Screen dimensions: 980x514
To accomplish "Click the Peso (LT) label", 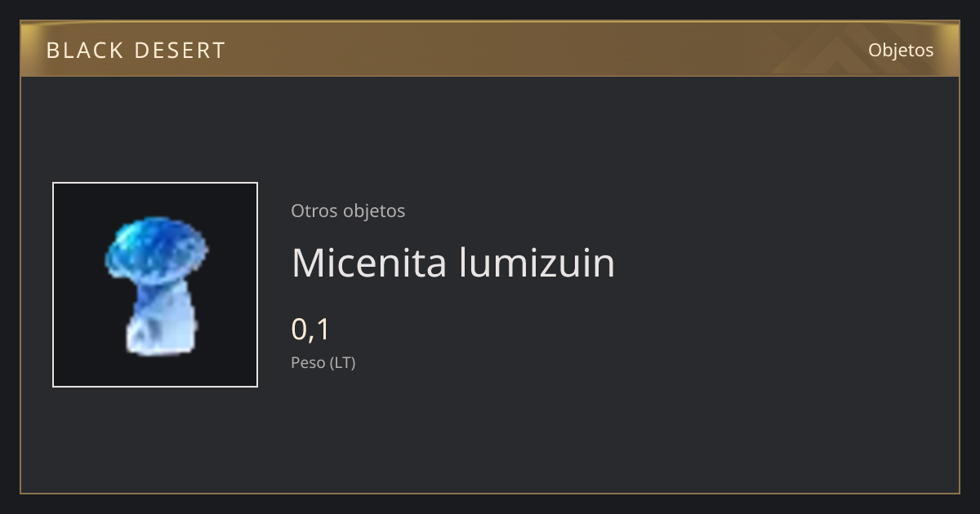I will click(323, 362).
